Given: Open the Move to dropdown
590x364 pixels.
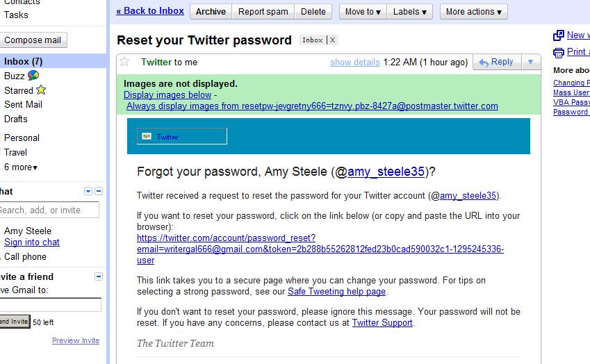Looking at the screenshot, I should coord(363,12).
